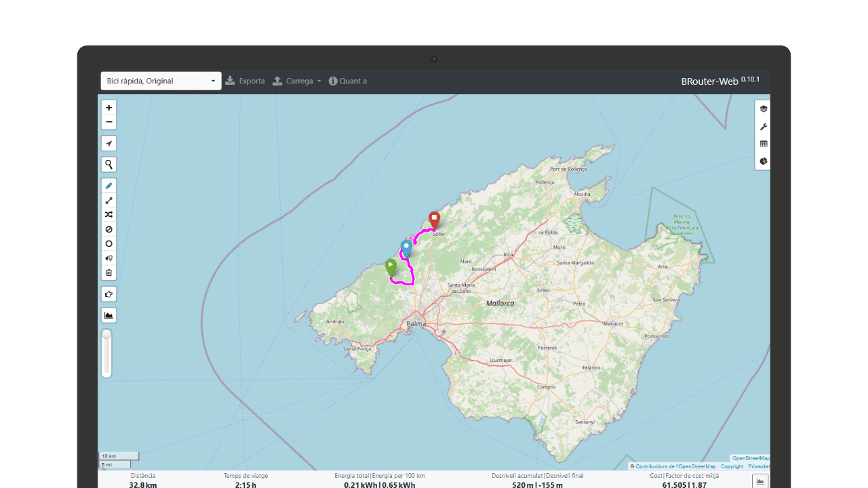The width and height of the screenshot is (868, 488).
Task: Click the Exporta button
Action: click(x=245, y=81)
